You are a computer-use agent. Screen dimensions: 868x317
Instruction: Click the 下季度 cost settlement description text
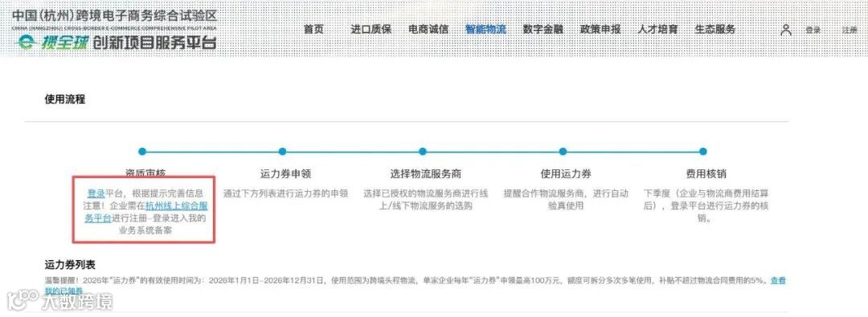tap(706, 205)
